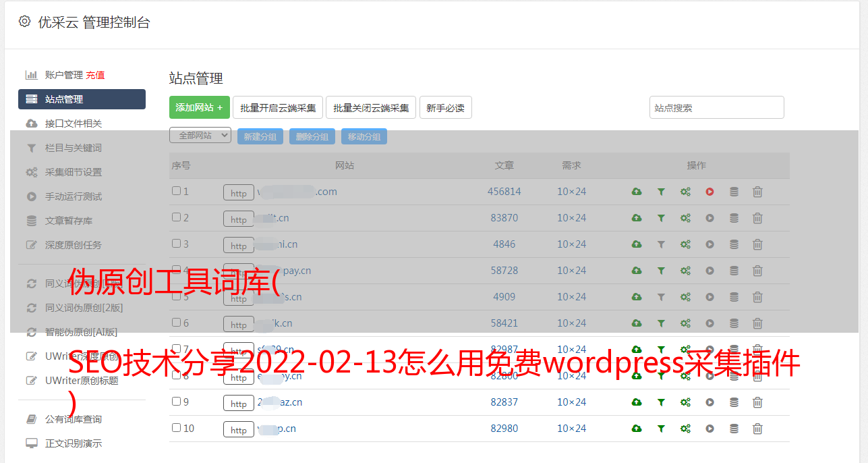Tick the checkbox for site row 7

[176, 349]
